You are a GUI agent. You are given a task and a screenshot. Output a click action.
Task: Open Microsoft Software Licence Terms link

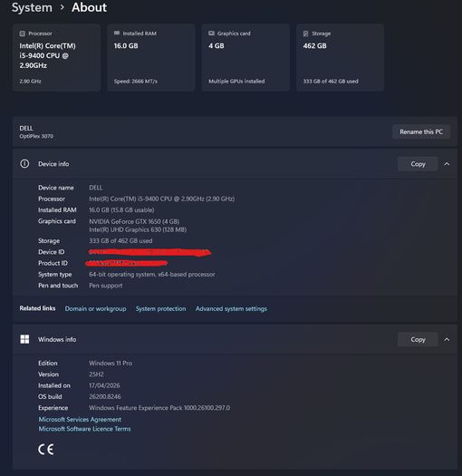coord(84,429)
